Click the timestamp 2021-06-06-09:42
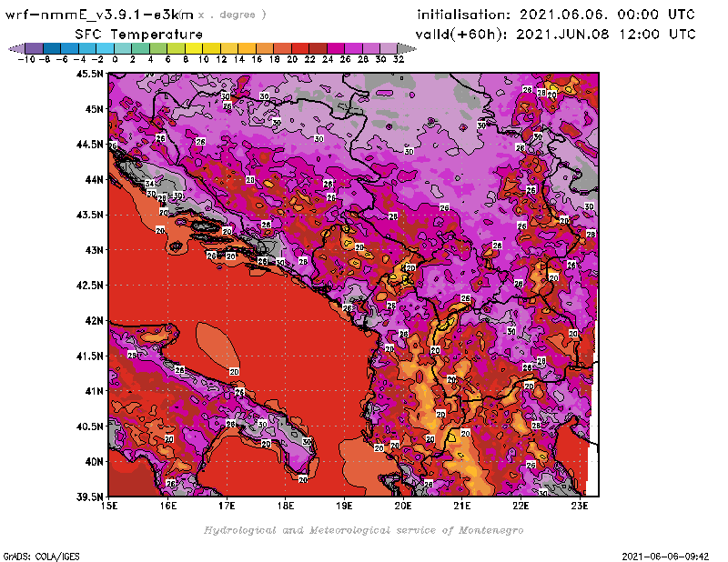The image size is (728, 562). point(665,557)
